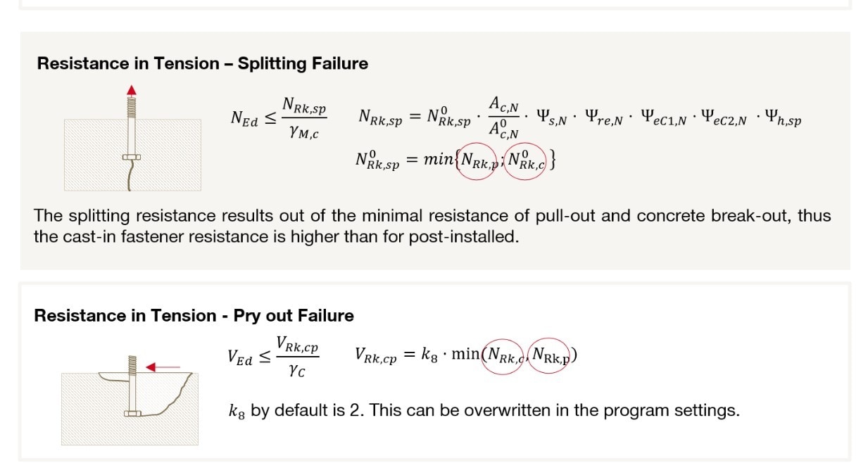Click the γ_M,c denominator in splitting formula

(x=304, y=132)
